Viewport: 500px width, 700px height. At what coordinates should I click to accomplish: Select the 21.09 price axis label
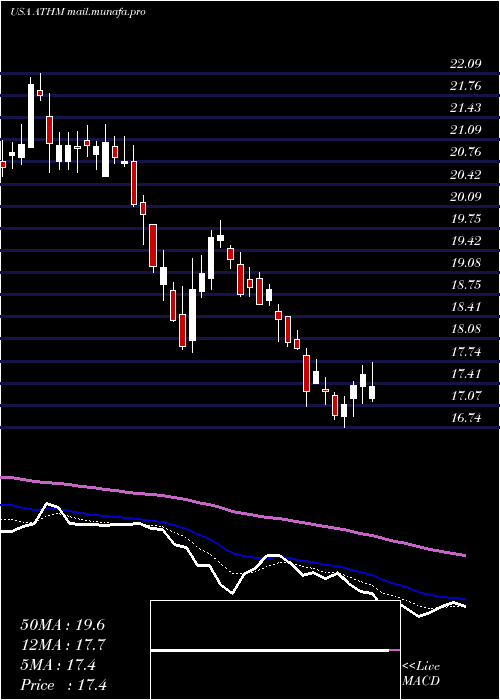click(466, 130)
